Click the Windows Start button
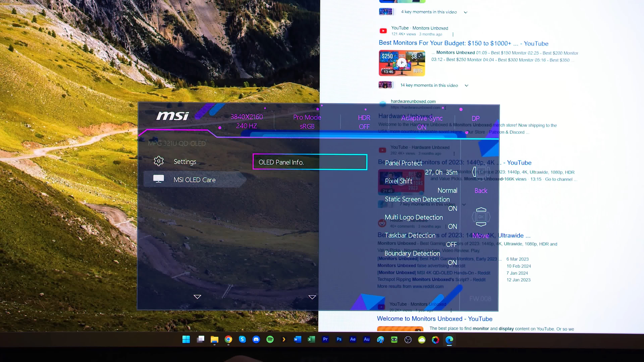Image resolution: width=644 pixels, height=362 pixels. (x=186, y=340)
